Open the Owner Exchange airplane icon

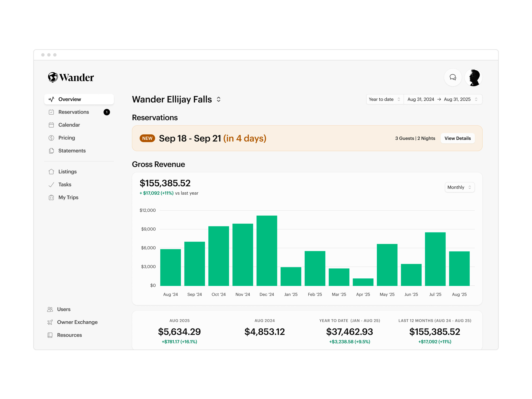point(50,322)
